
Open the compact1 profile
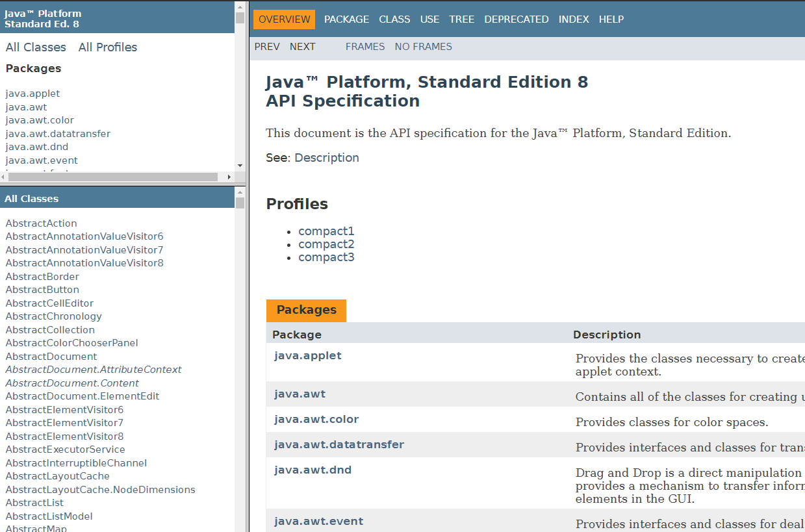point(326,231)
